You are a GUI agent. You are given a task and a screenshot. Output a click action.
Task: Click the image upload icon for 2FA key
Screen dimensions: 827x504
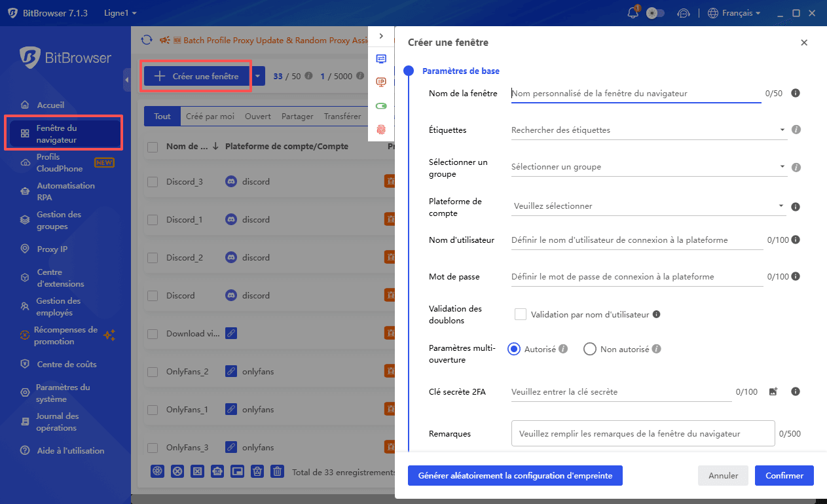click(x=773, y=391)
